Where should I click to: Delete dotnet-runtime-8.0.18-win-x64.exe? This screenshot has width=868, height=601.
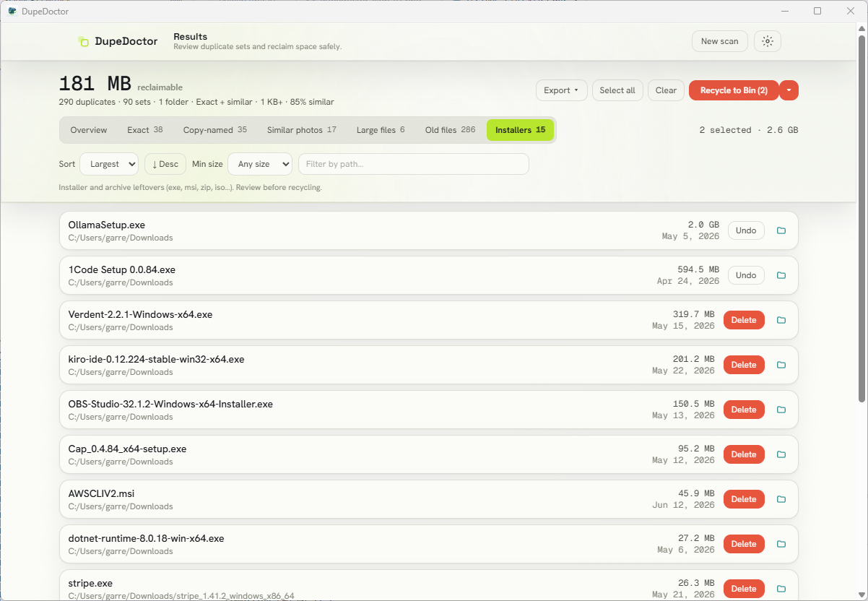pyautogui.click(x=744, y=544)
